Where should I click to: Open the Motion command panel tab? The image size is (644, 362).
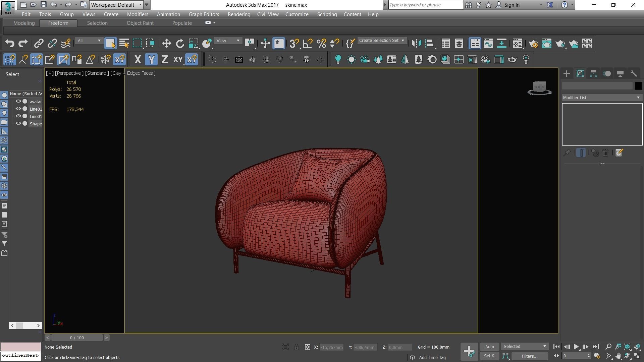[607, 74]
